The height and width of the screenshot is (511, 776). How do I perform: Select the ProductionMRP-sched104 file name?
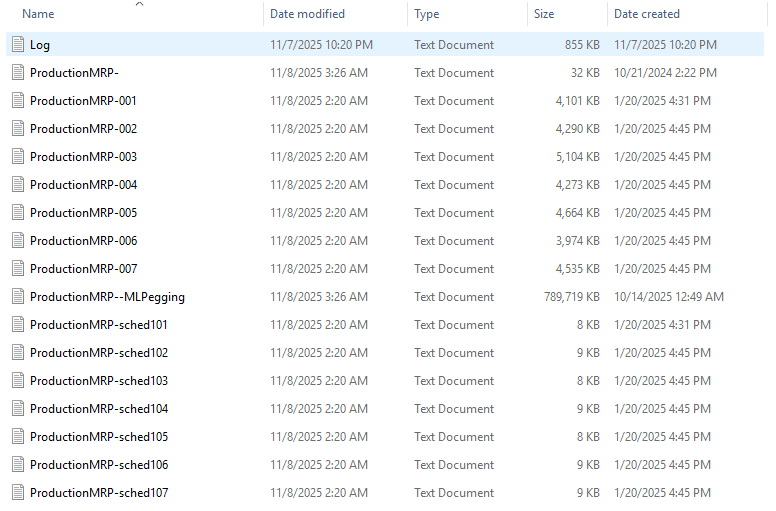[x=99, y=409]
